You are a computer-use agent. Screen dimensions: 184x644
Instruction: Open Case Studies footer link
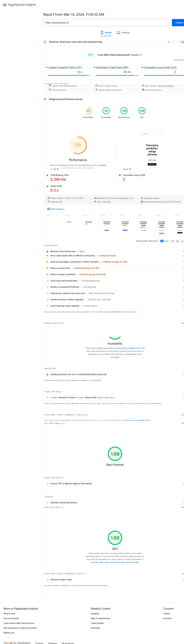pyautogui.click(x=97, y=623)
